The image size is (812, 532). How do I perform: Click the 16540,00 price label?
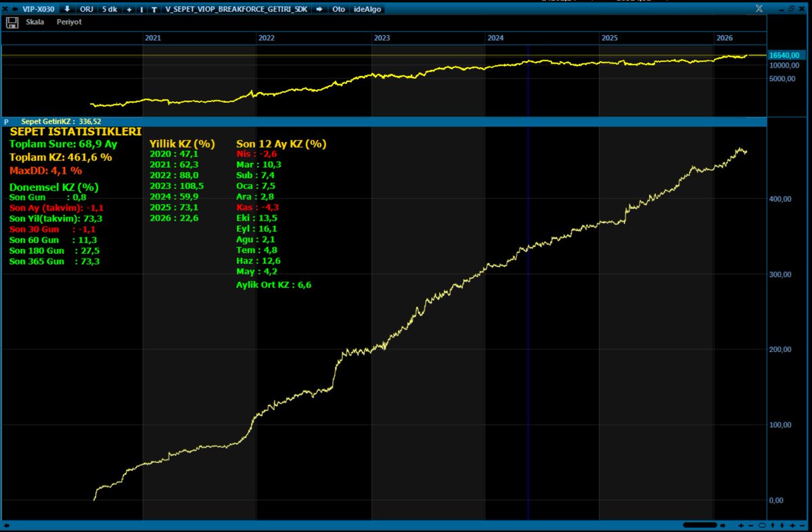pyautogui.click(x=786, y=55)
